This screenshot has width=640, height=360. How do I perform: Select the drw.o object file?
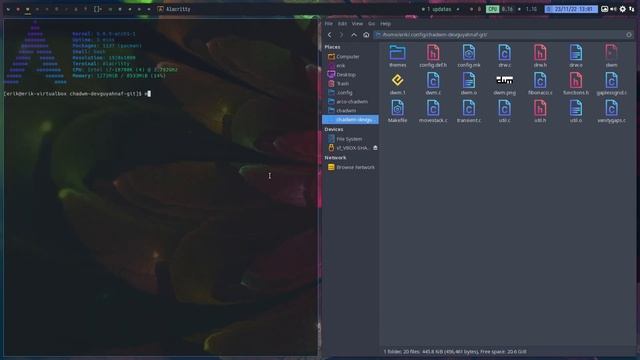point(576,56)
